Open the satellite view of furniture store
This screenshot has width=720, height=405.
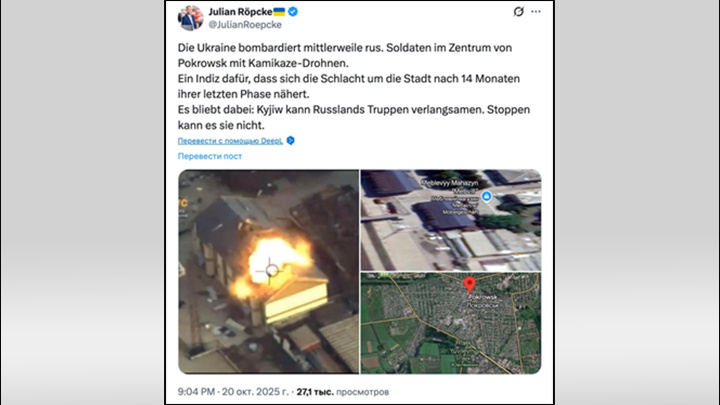coord(451,220)
